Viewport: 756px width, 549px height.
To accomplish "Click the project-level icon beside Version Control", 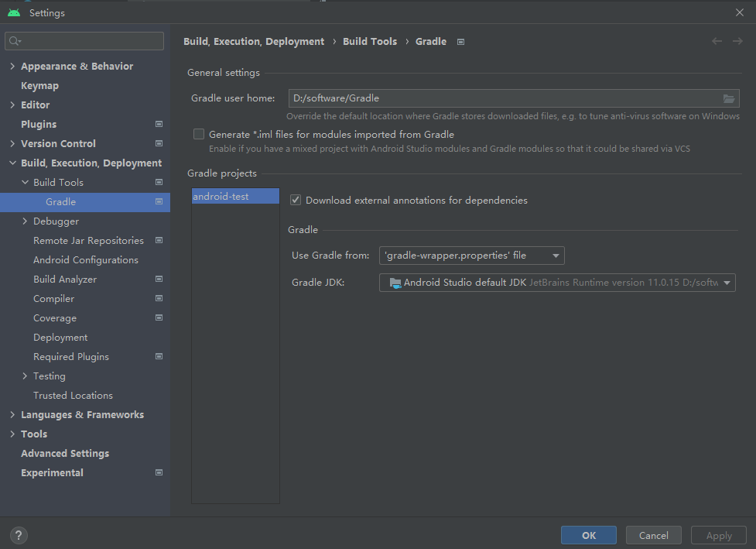I will [159, 143].
